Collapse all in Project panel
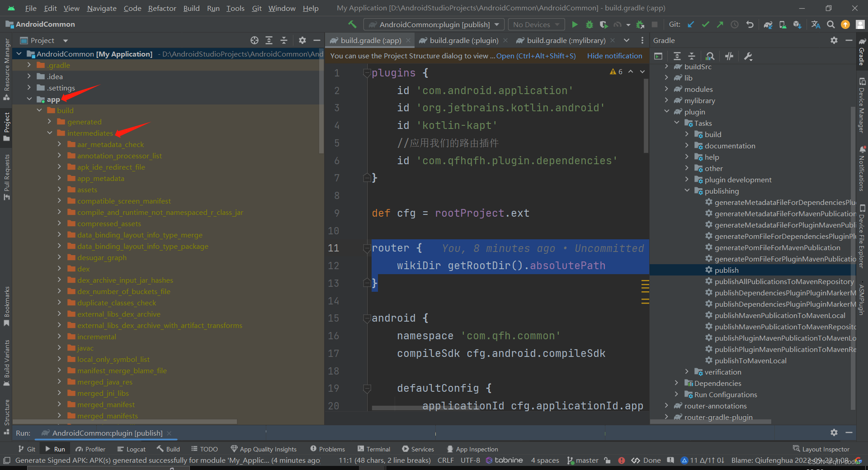The width and height of the screenshot is (868, 470). coord(284,40)
